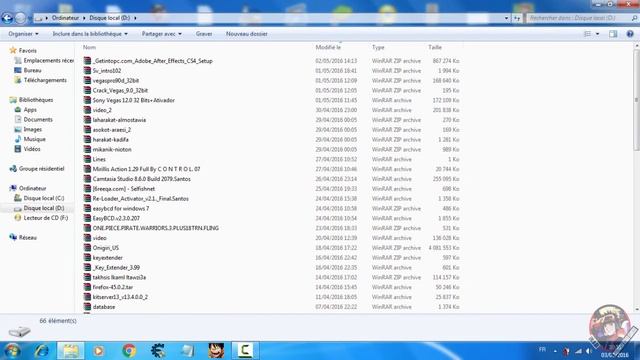Select the mikanik-nioton file
640x360 pixels.
pos(112,149)
